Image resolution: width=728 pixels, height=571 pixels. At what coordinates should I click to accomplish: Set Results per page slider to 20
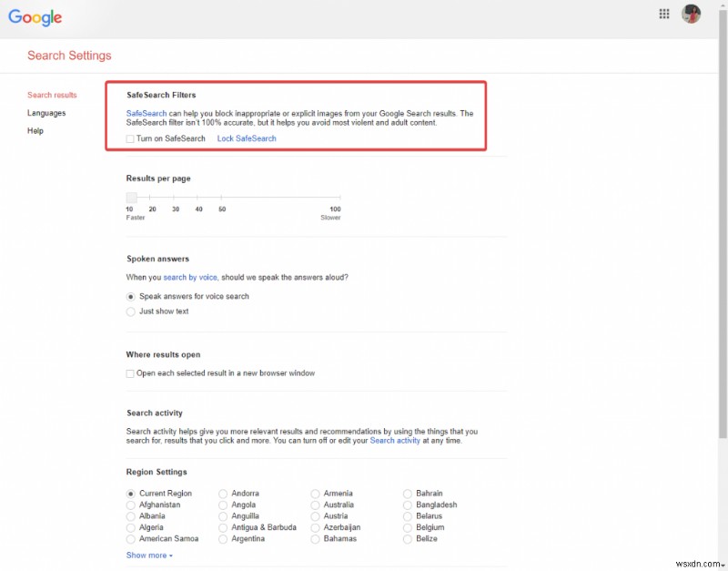pyautogui.click(x=150, y=197)
